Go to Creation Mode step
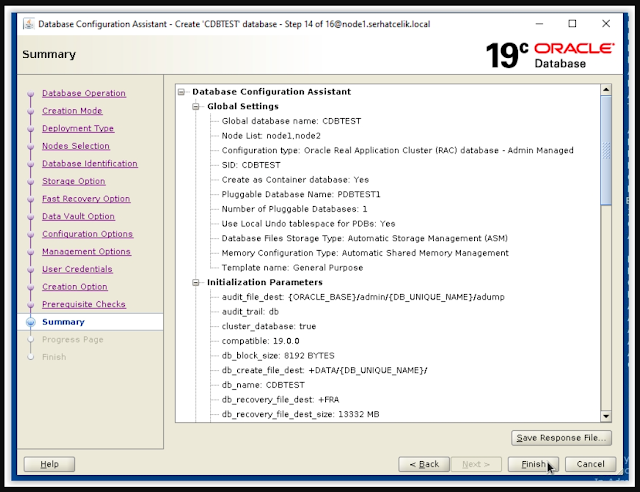Image resolution: width=640 pixels, height=492 pixels. pos(72,111)
